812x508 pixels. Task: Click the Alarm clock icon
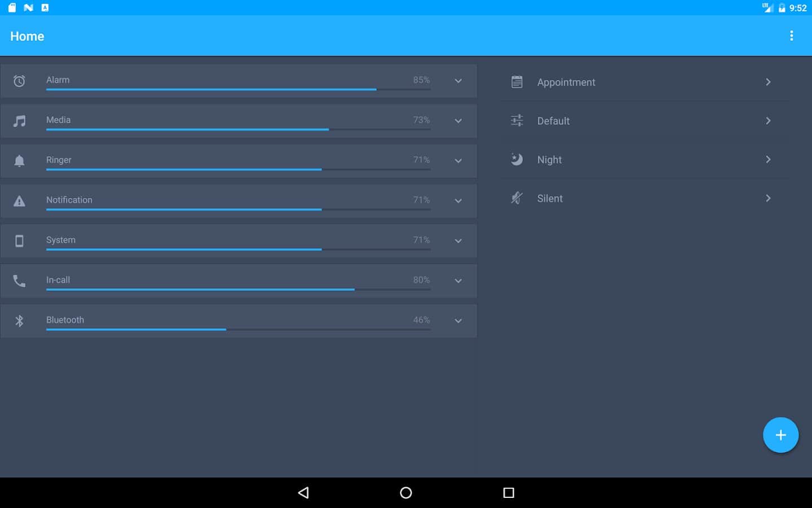click(19, 81)
